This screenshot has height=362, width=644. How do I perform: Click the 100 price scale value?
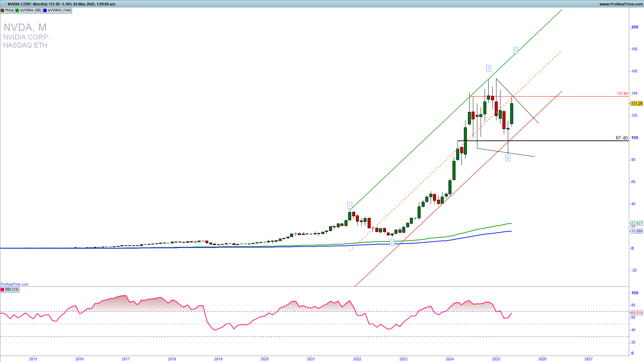635,138
